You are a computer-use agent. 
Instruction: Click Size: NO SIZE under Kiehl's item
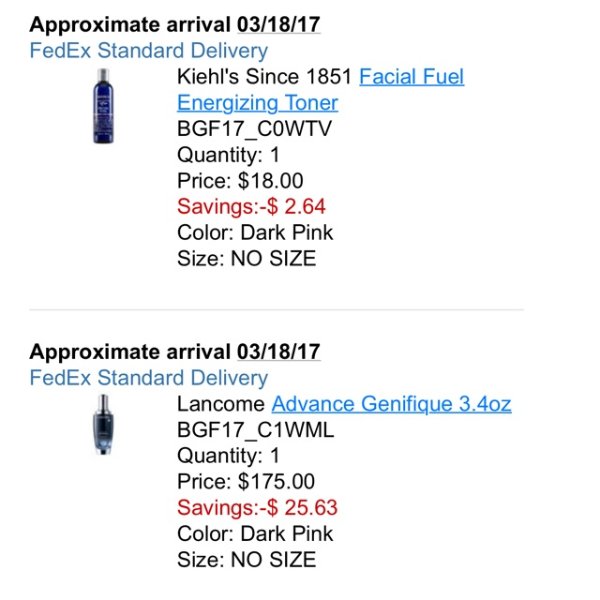(246, 259)
